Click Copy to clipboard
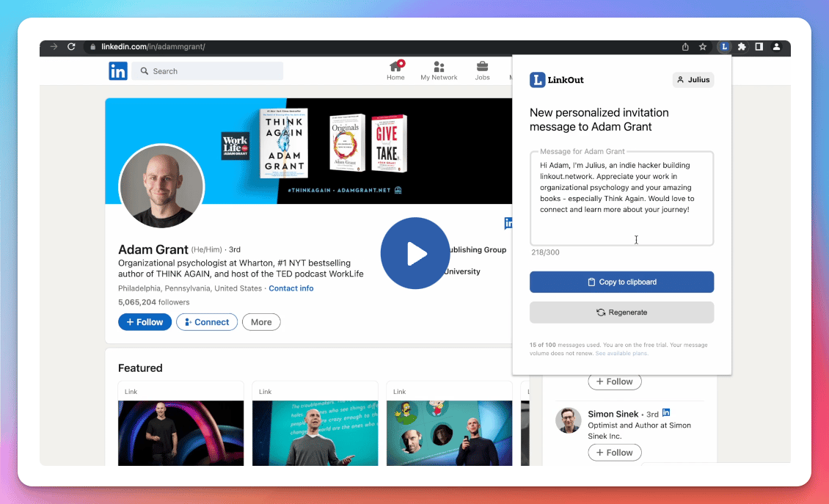 click(x=622, y=282)
